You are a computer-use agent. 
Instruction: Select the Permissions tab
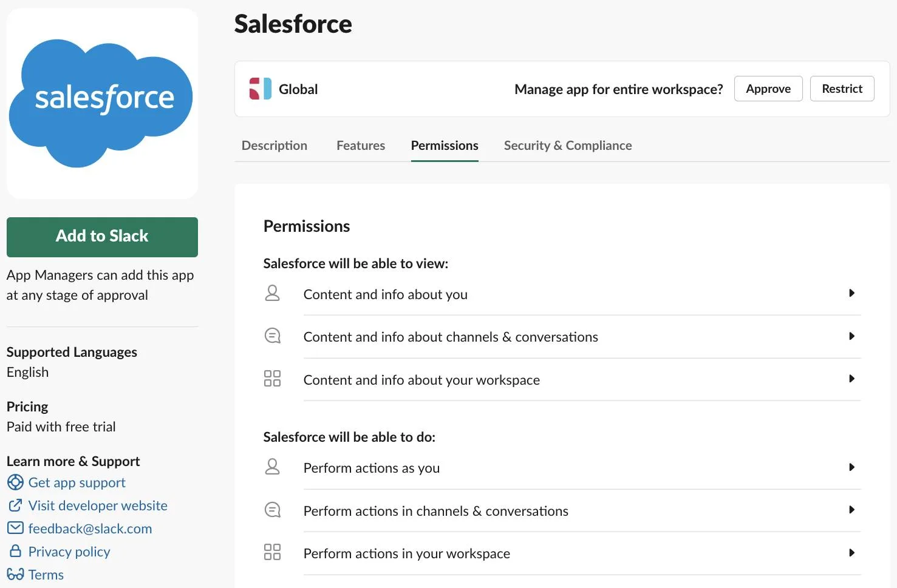(x=445, y=146)
